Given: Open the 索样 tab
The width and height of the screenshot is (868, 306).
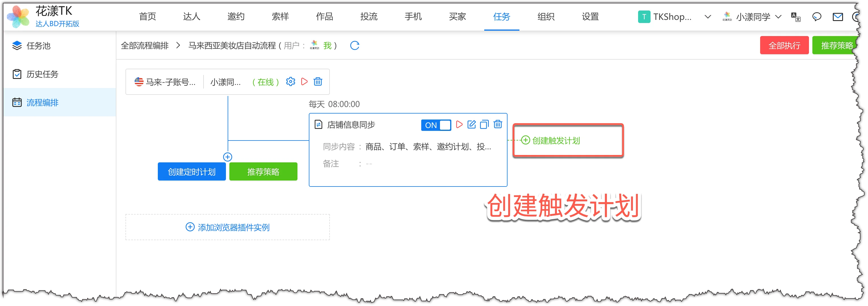Looking at the screenshot, I should tap(280, 16).
